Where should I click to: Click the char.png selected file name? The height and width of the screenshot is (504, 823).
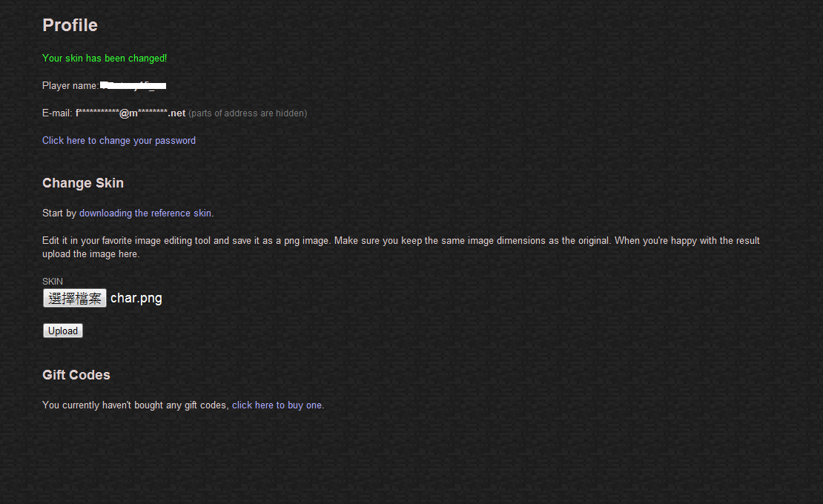click(136, 298)
